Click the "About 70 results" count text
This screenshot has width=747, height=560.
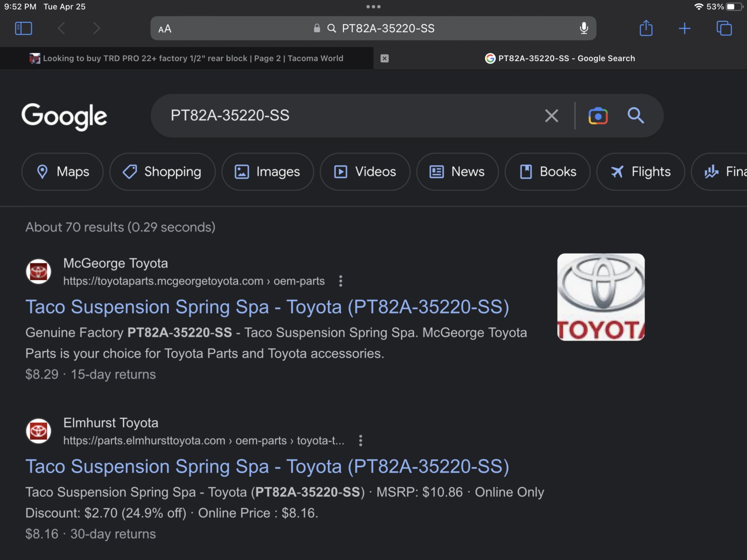[x=120, y=227]
